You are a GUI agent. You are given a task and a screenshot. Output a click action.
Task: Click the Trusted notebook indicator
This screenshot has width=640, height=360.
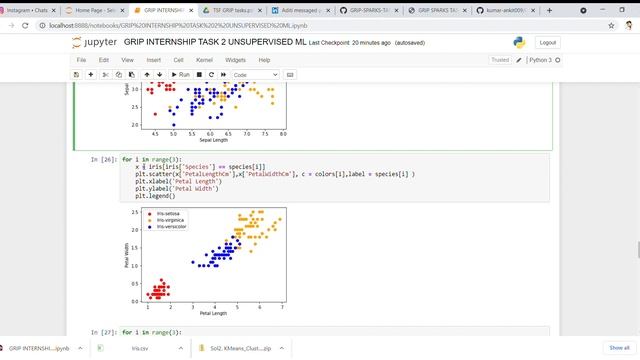(x=500, y=60)
